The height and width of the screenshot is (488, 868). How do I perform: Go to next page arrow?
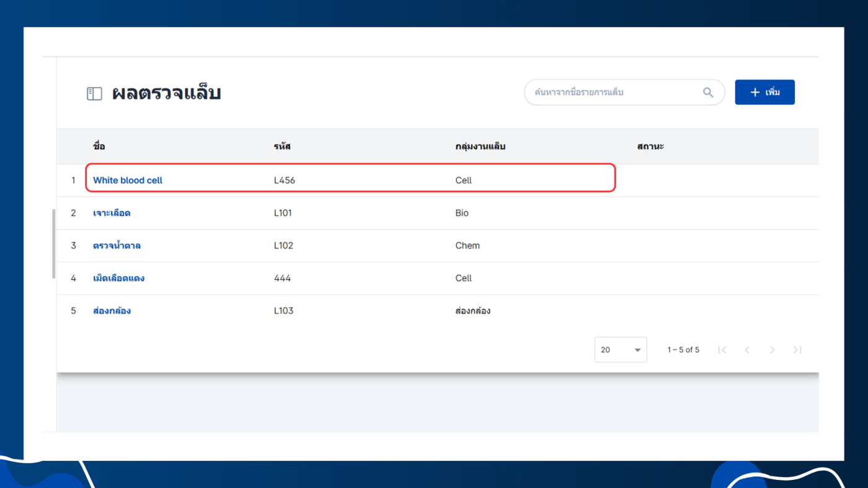pyautogui.click(x=772, y=350)
